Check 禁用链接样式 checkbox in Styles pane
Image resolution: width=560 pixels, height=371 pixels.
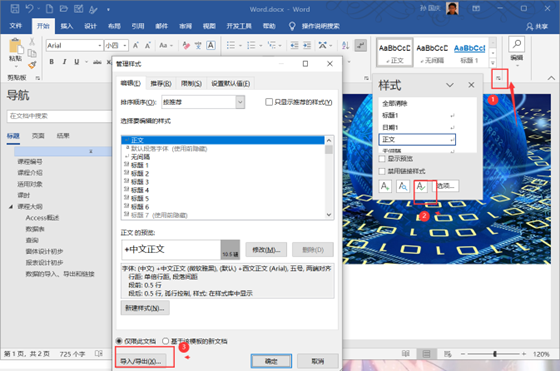382,171
